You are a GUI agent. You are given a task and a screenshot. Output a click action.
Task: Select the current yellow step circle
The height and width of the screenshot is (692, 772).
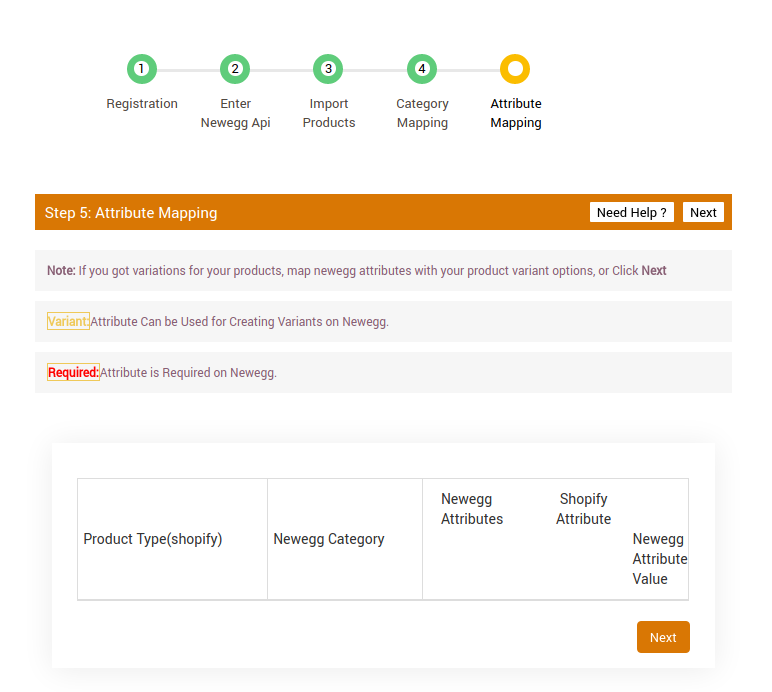[515, 69]
